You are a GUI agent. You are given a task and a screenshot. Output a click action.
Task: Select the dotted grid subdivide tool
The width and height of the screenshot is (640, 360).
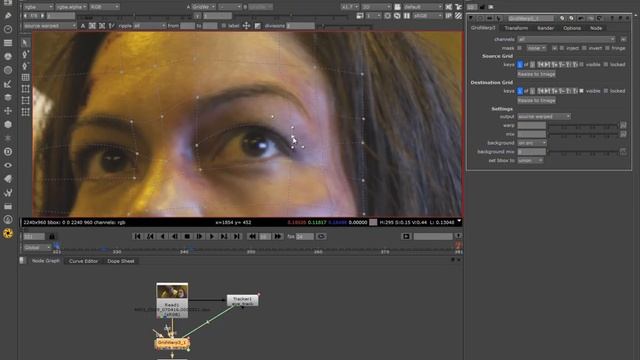(x=25, y=111)
